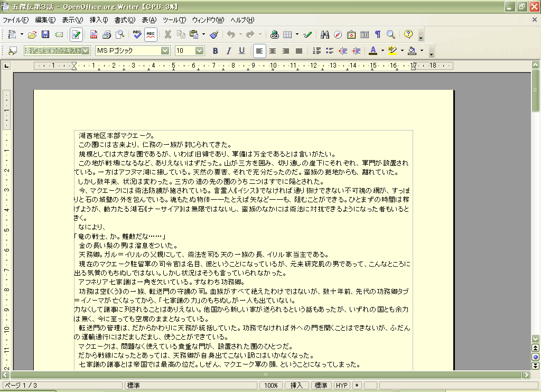The height and width of the screenshot is (392, 541).
Task: Toggle Nonprinting Characters pilcrow icon
Action: coord(378,34)
